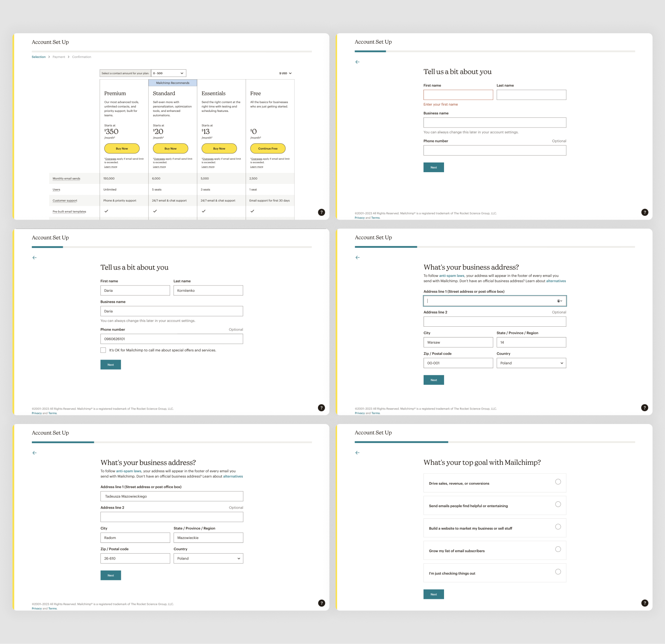Click the empty Business name field
Image resolution: width=665 pixels, height=644 pixels.
pyautogui.click(x=495, y=123)
